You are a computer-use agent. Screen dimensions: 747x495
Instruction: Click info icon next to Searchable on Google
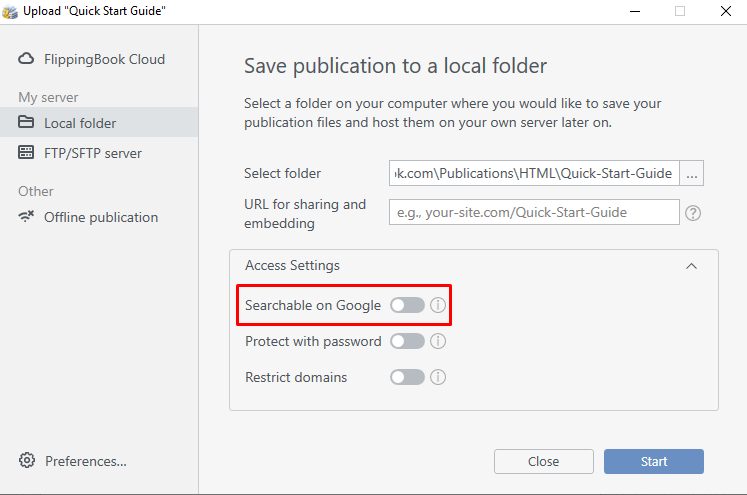(438, 305)
